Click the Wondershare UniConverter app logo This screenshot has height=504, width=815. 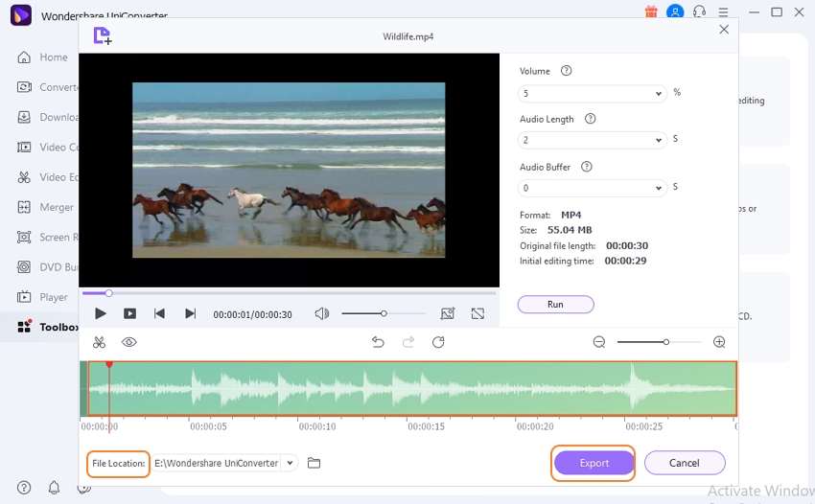click(x=21, y=14)
